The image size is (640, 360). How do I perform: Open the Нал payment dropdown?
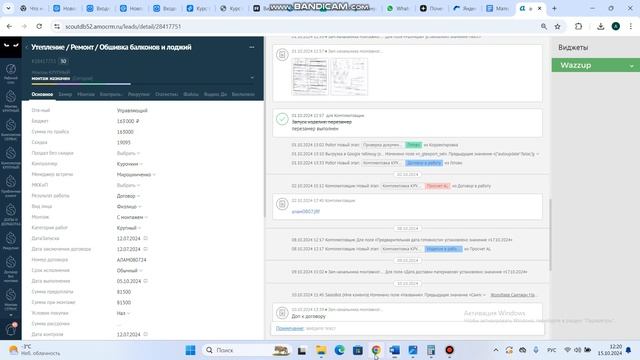[123, 313]
